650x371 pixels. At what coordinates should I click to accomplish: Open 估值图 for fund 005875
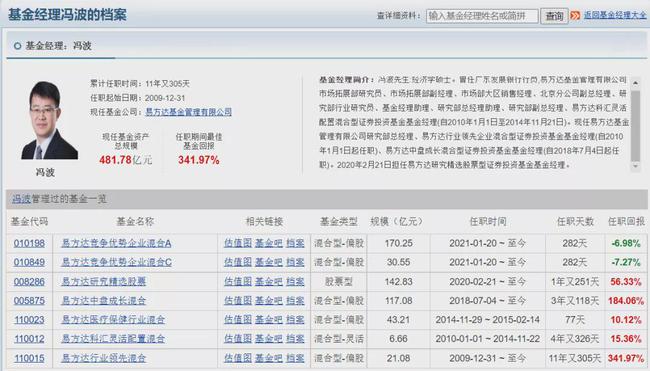(x=238, y=301)
